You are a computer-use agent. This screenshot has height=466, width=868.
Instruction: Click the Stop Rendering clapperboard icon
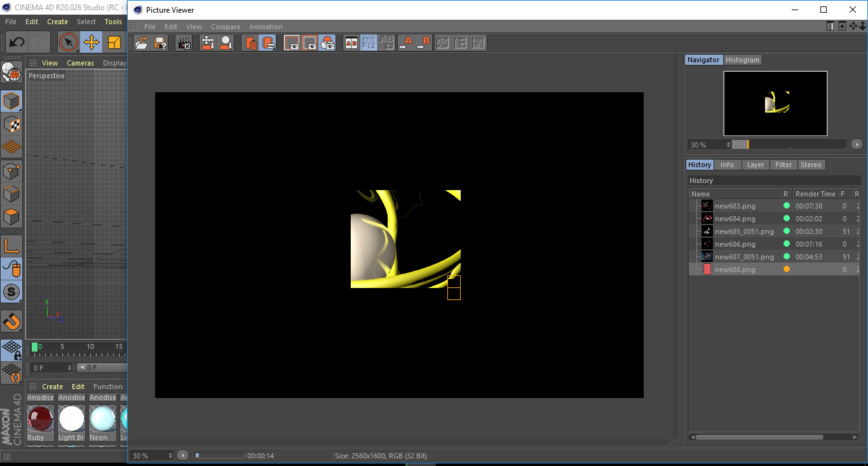(x=184, y=43)
